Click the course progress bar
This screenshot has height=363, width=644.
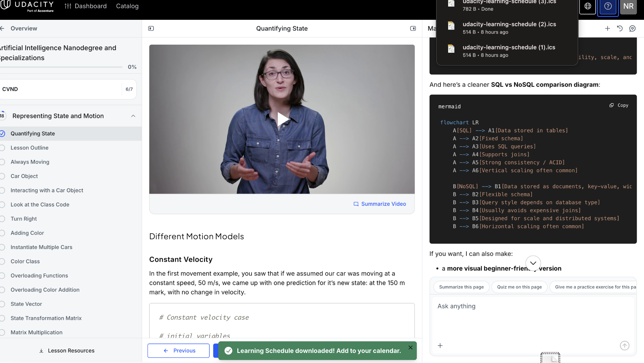pos(61,67)
